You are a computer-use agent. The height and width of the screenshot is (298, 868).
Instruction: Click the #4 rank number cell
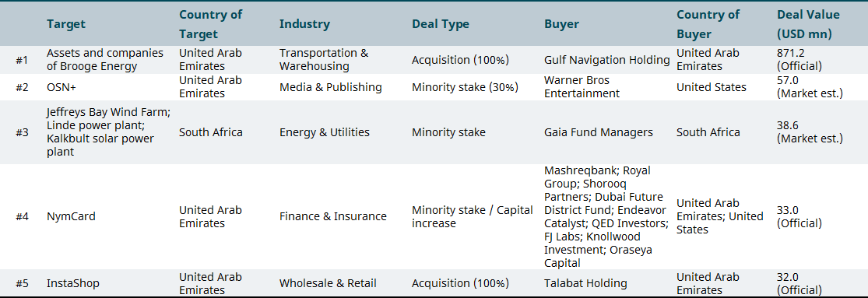tap(22, 217)
